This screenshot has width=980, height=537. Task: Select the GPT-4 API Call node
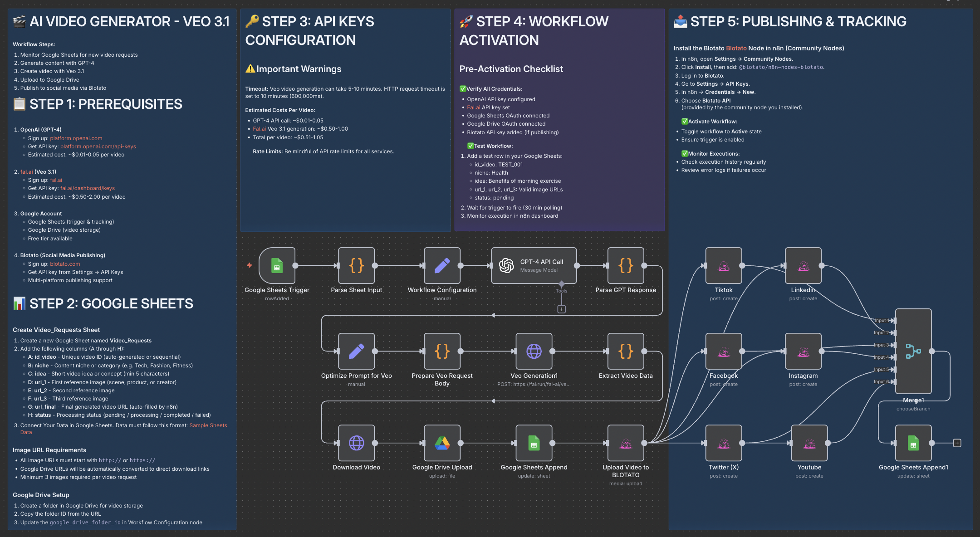[x=534, y=266]
